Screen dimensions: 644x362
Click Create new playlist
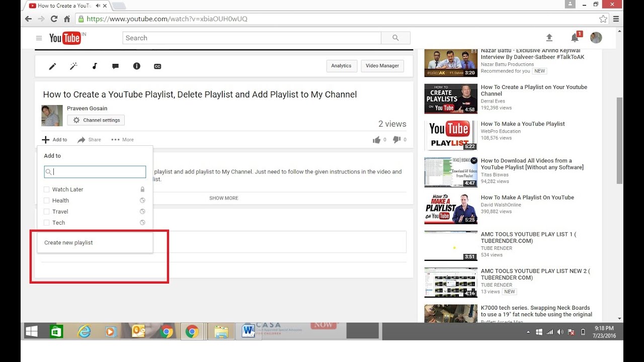(x=68, y=243)
